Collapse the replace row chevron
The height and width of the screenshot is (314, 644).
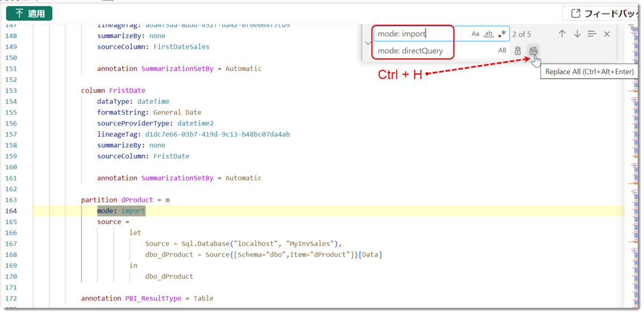tap(368, 42)
